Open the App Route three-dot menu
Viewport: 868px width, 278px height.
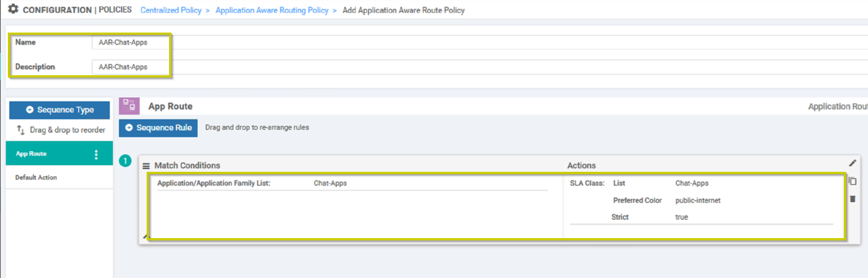click(x=96, y=154)
